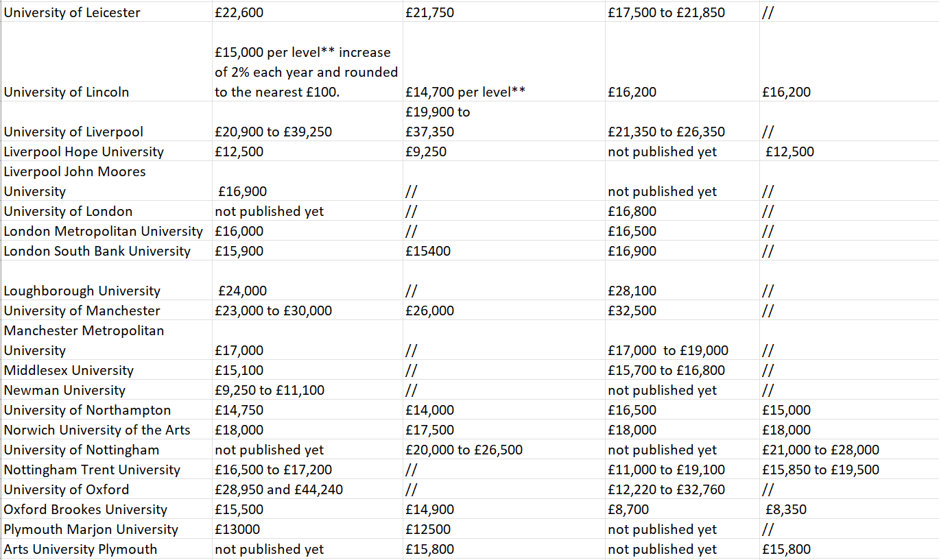Select the £28,950 and £44,240 cell
The width and height of the screenshot is (939, 560).
(x=278, y=489)
